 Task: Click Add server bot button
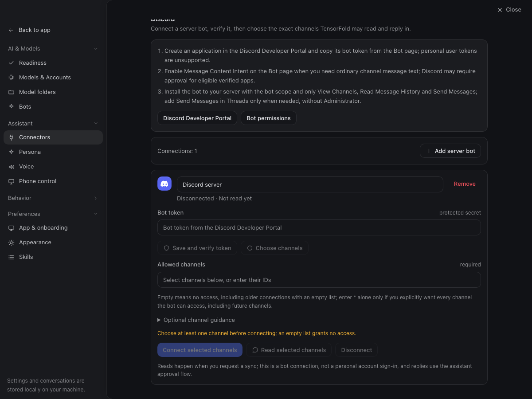pyautogui.click(x=450, y=151)
